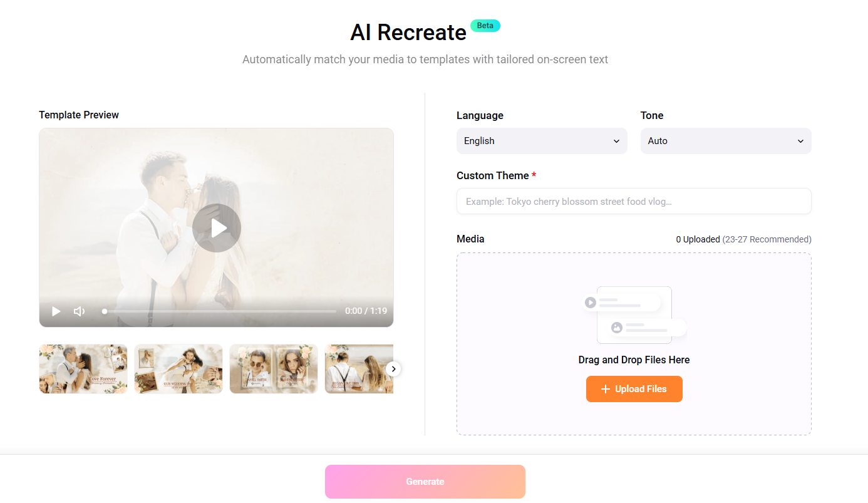Click the pink Generate button
This screenshot has height=503, width=868.
425,482
